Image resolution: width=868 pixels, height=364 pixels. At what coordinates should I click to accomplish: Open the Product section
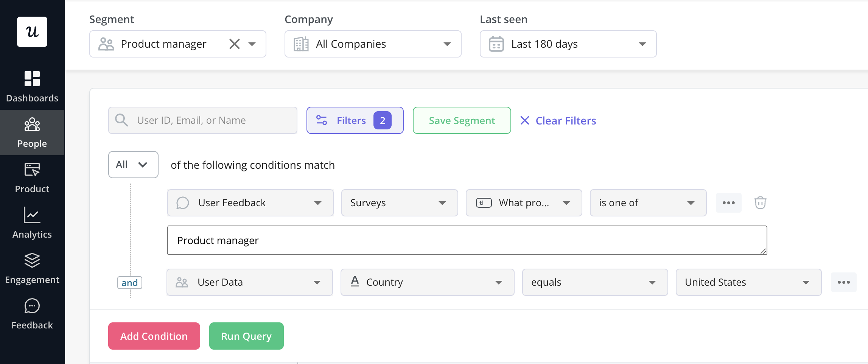[32, 178]
